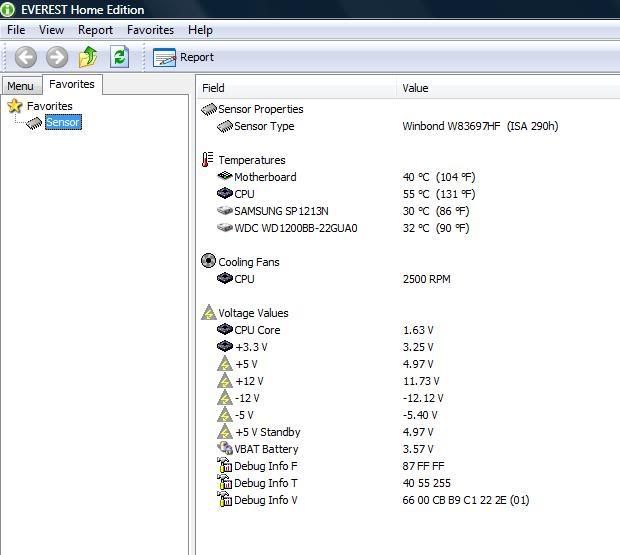Click the 3.25 V value
The width and height of the screenshot is (620, 555).
[x=418, y=347]
